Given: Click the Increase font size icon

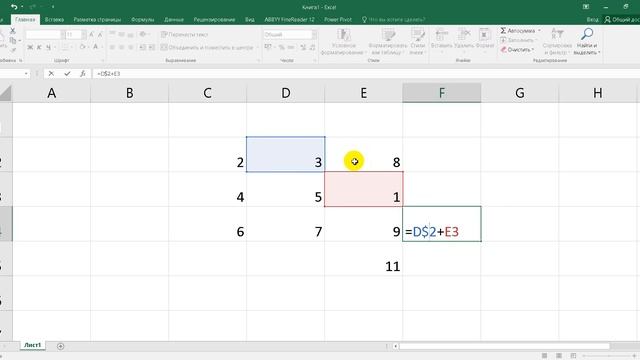Looking at the screenshot, I should pos(91,35).
